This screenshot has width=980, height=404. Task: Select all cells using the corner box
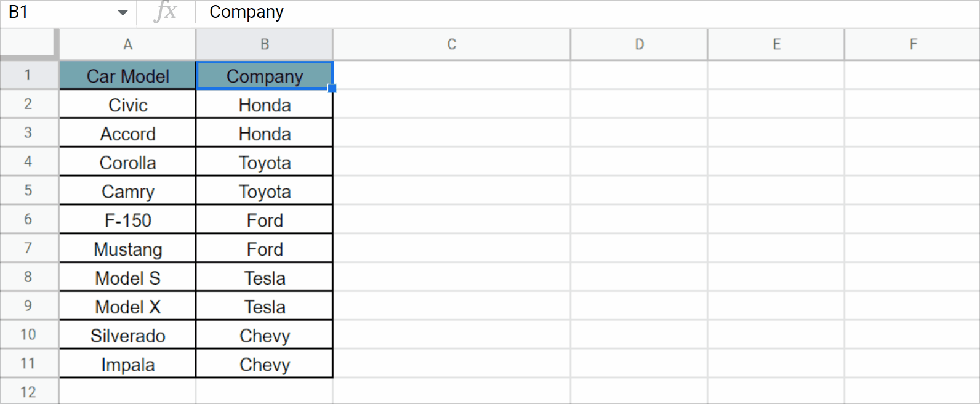(x=29, y=44)
